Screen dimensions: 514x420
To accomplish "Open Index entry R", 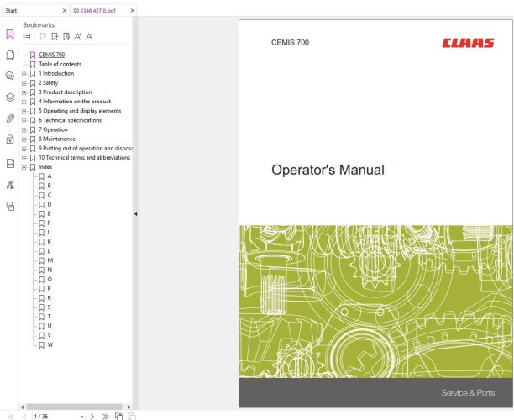I will coord(50,297).
